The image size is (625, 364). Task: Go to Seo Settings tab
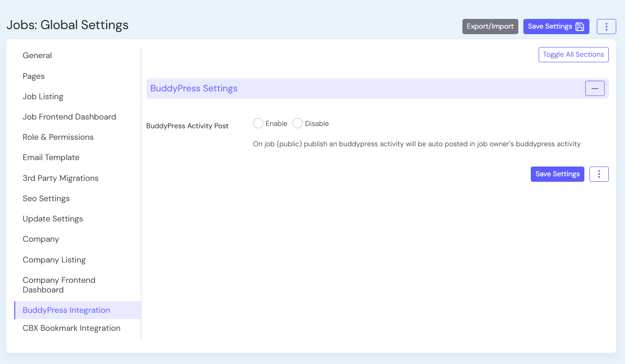pos(46,198)
